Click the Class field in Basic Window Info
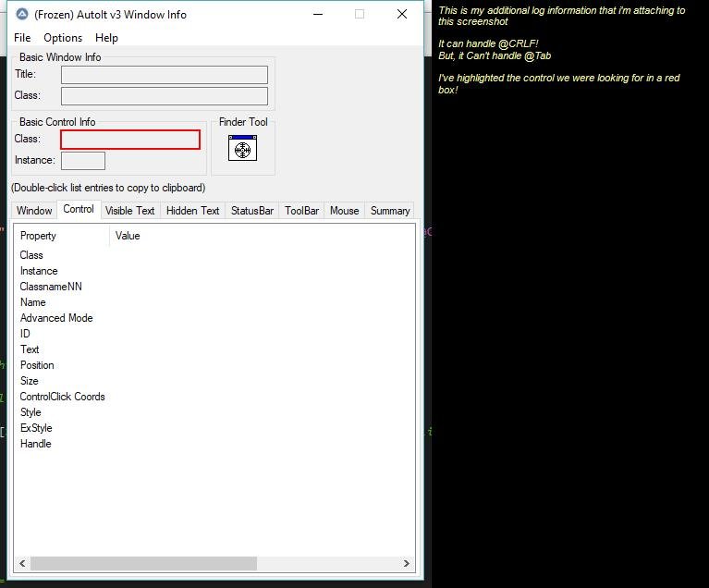The width and height of the screenshot is (709, 588). coord(165,96)
